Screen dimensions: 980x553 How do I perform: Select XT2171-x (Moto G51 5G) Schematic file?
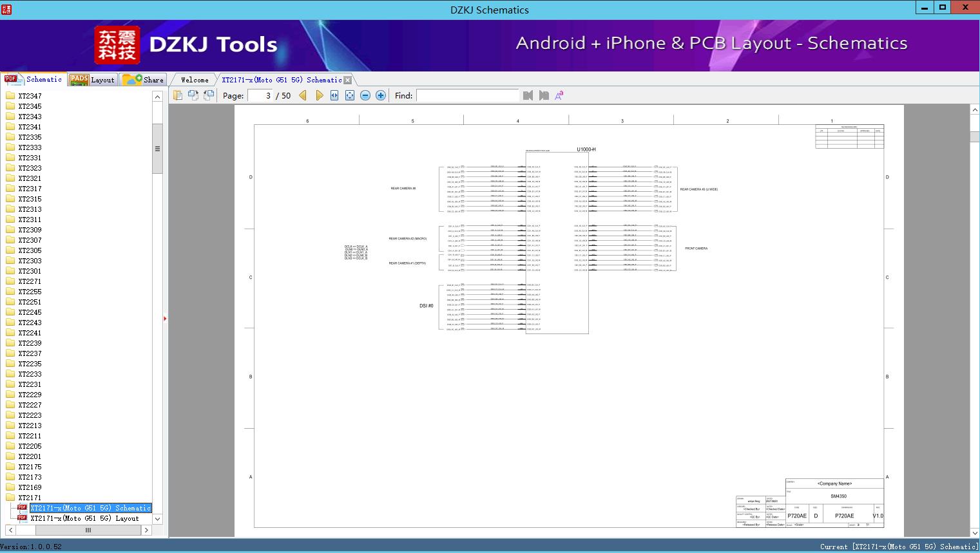click(x=90, y=508)
